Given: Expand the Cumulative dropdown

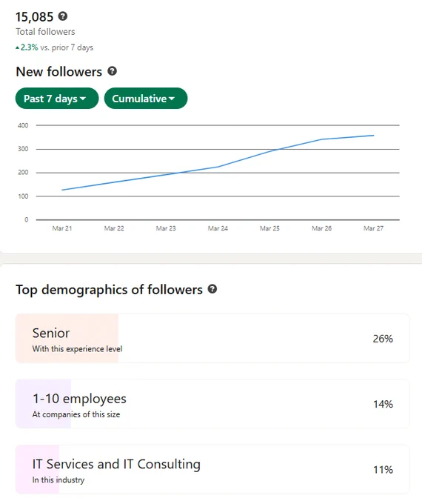Looking at the screenshot, I should [x=146, y=99].
